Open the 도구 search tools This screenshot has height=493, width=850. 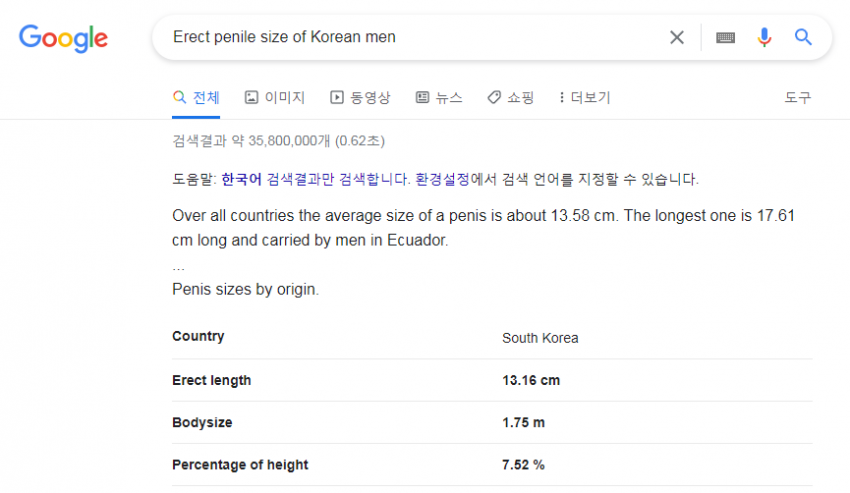797,98
